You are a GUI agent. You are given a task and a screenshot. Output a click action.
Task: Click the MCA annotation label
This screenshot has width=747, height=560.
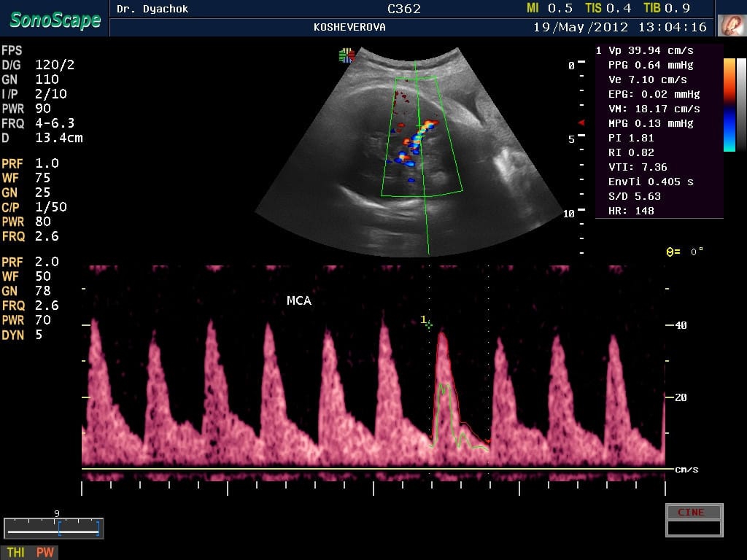299,300
